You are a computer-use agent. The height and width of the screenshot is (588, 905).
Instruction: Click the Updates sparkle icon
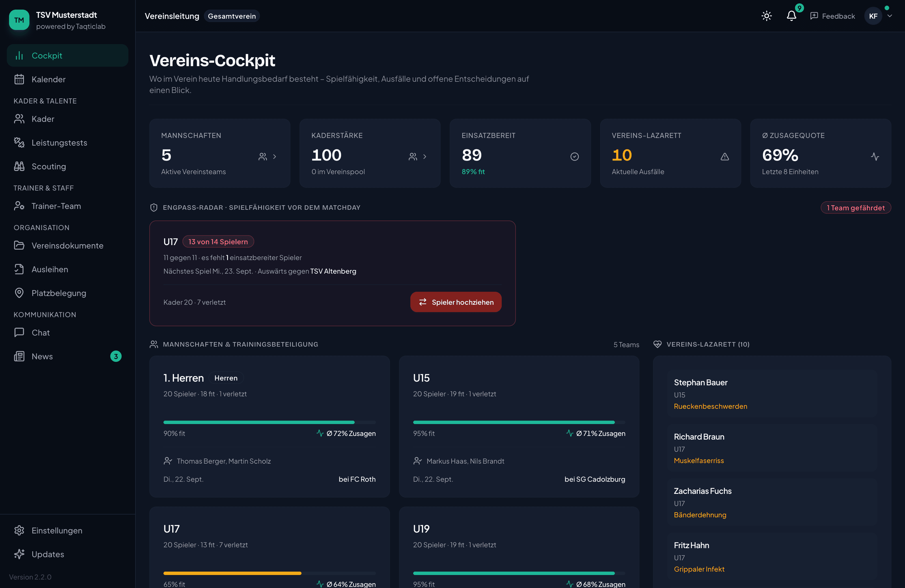[19, 554]
